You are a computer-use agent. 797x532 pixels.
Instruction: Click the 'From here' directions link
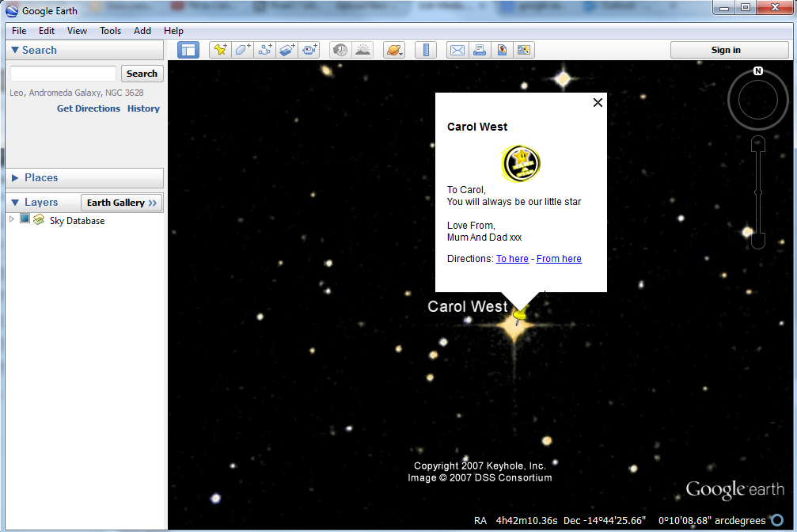[559, 258]
